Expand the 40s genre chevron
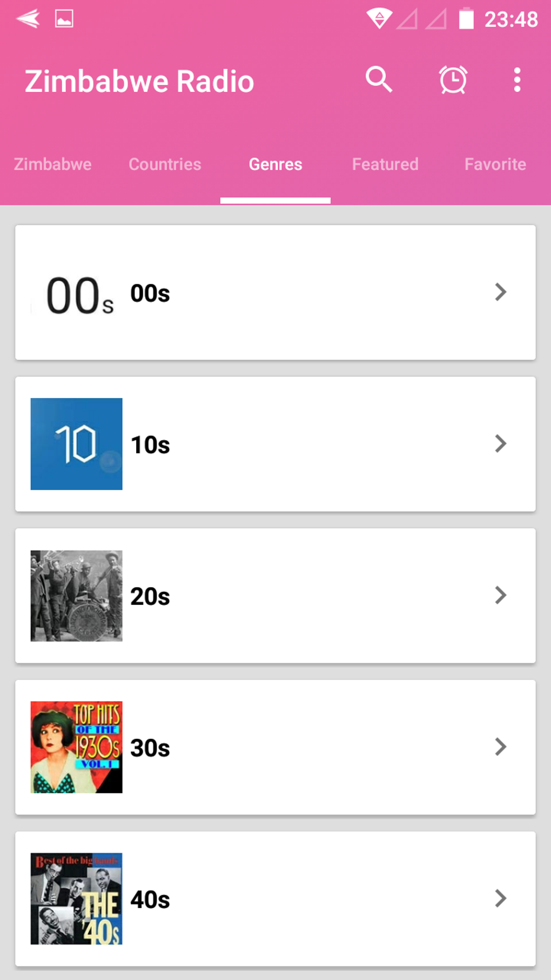This screenshot has width=551, height=980. click(x=501, y=899)
